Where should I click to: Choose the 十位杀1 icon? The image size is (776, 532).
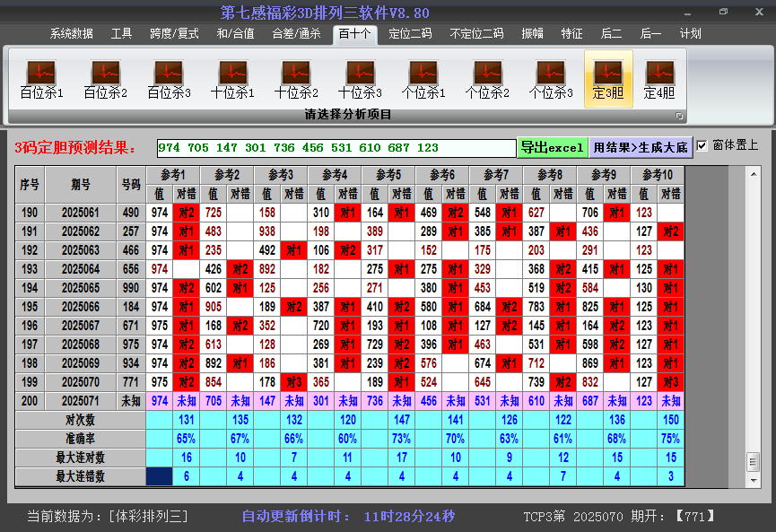point(232,79)
